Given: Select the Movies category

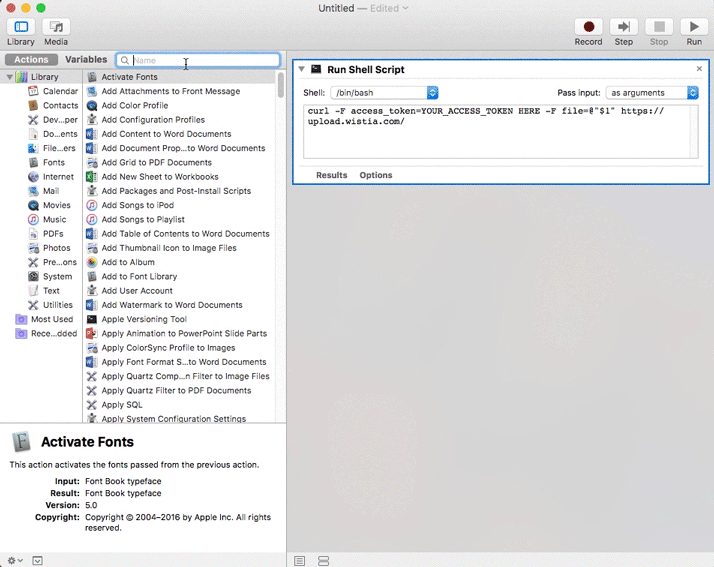Looking at the screenshot, I should coord(49,205).
